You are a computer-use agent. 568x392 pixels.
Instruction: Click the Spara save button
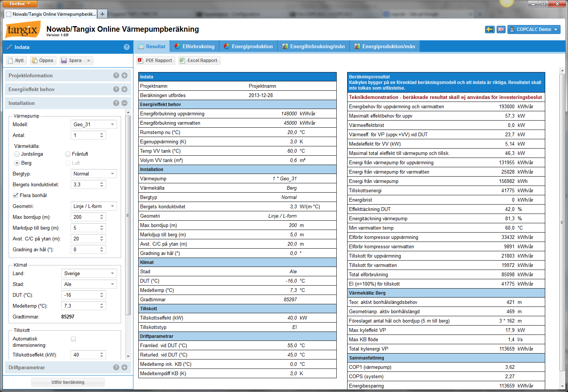point(72,60)
